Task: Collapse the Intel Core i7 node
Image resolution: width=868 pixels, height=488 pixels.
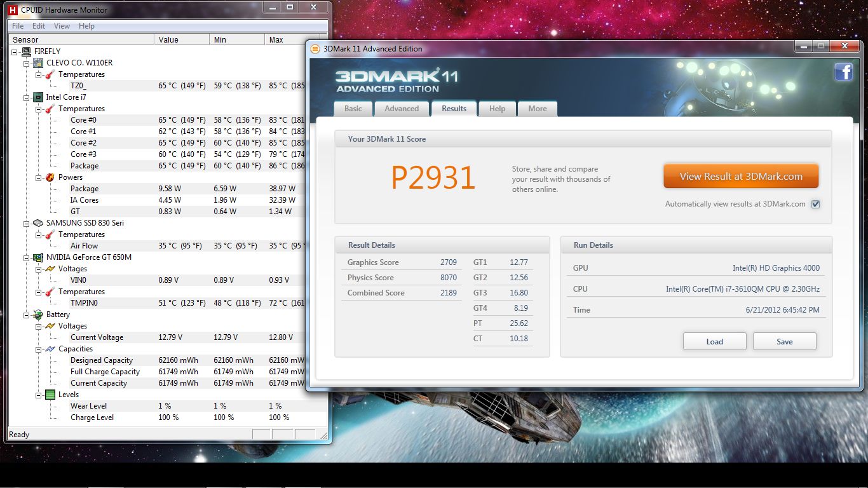Action: coord(27,97)
